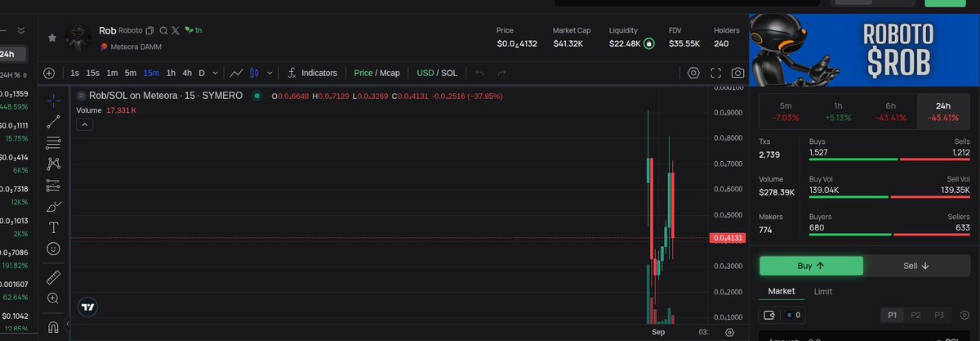Expand the timeframe dropdown arrow after D

click(x=216, y=73)
